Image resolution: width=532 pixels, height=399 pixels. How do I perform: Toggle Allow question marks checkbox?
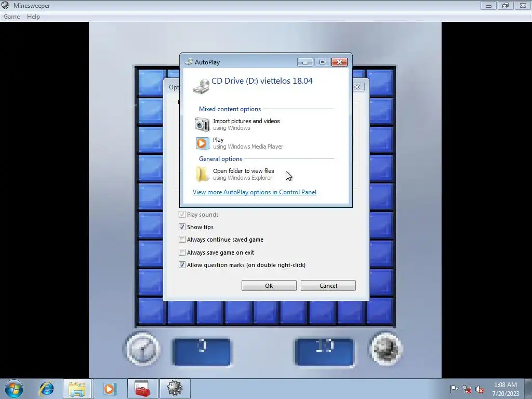point(182,264)
